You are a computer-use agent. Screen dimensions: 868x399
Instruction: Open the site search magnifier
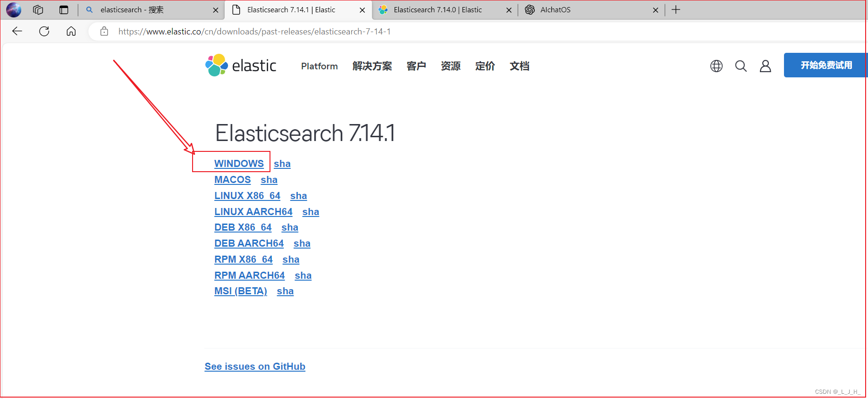click(741, 66)
